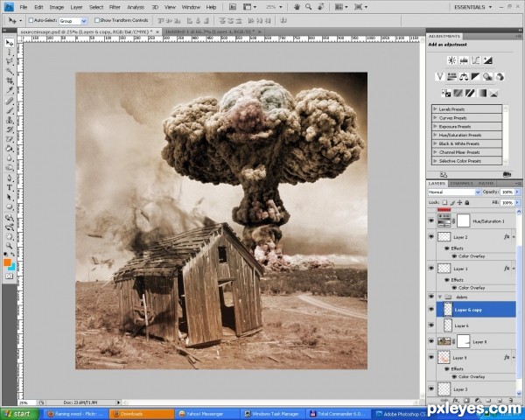Open Downloads window from taskbar
This screenshot has width=525, height=420.
(142, 414)
